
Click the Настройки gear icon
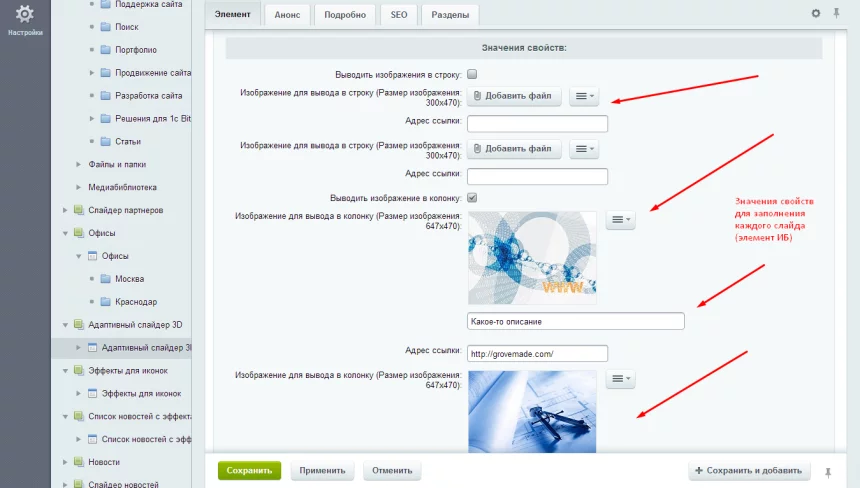pos(25,14)
